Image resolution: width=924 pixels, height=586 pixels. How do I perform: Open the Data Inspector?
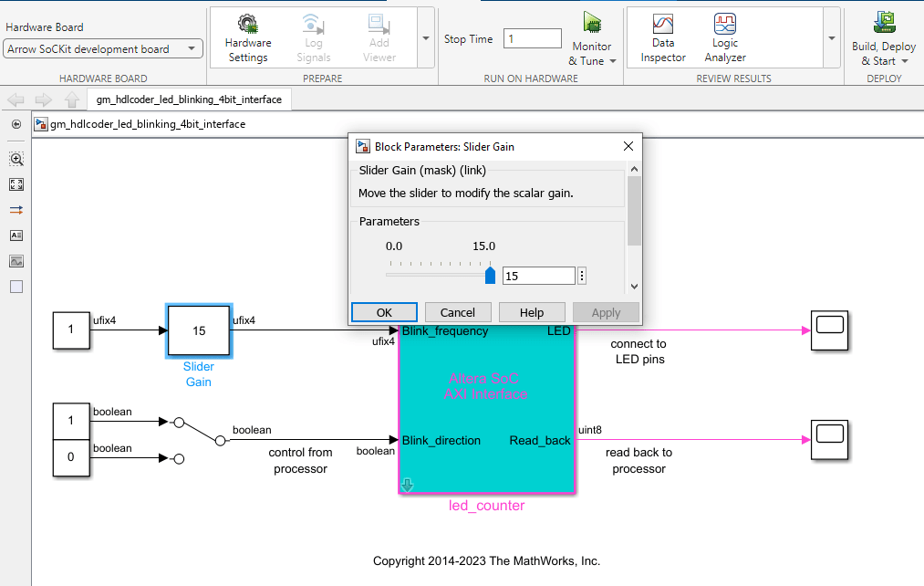click(663, 37)
